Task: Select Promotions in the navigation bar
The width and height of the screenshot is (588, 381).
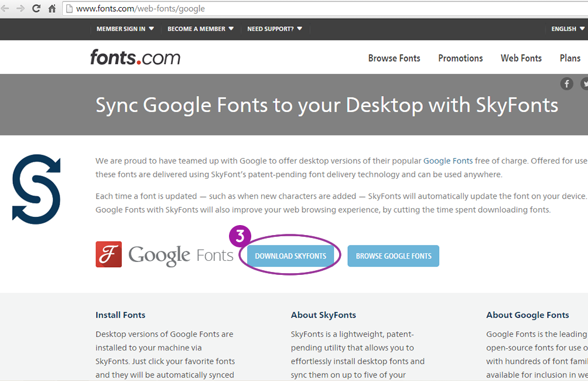Action: [460, 58]
